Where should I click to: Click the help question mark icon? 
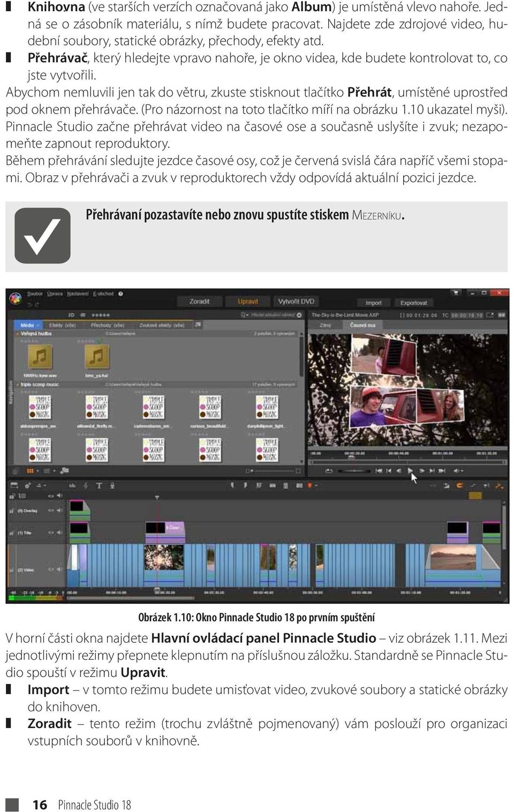pos(121,294)
